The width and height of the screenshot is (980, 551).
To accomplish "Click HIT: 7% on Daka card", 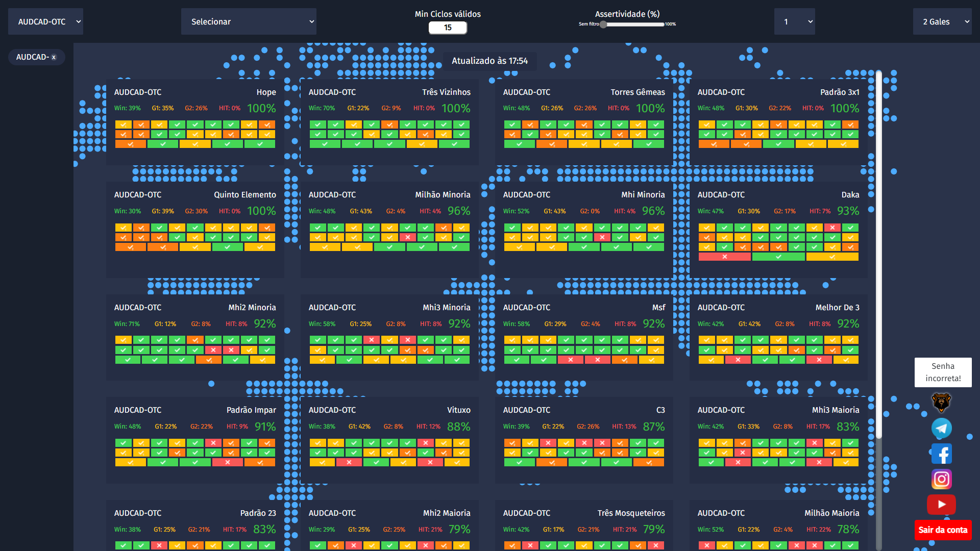I will coord(820,211).
